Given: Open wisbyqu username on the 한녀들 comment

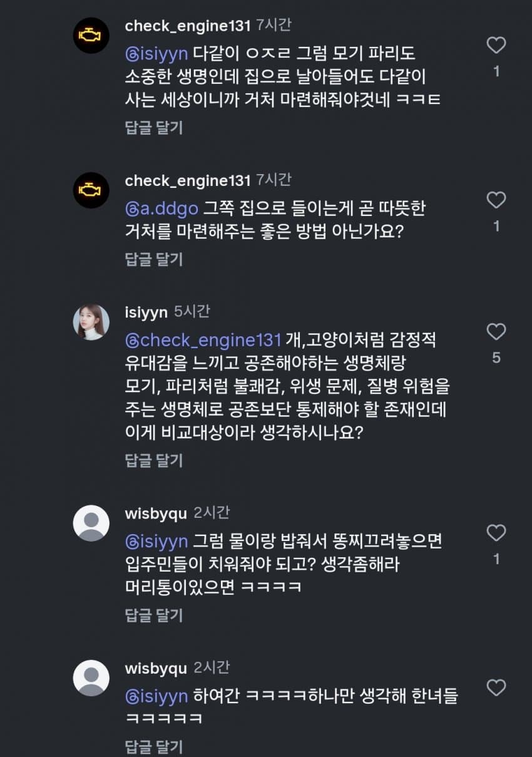Looking at the screenshot, I should (x=156, y=668).
